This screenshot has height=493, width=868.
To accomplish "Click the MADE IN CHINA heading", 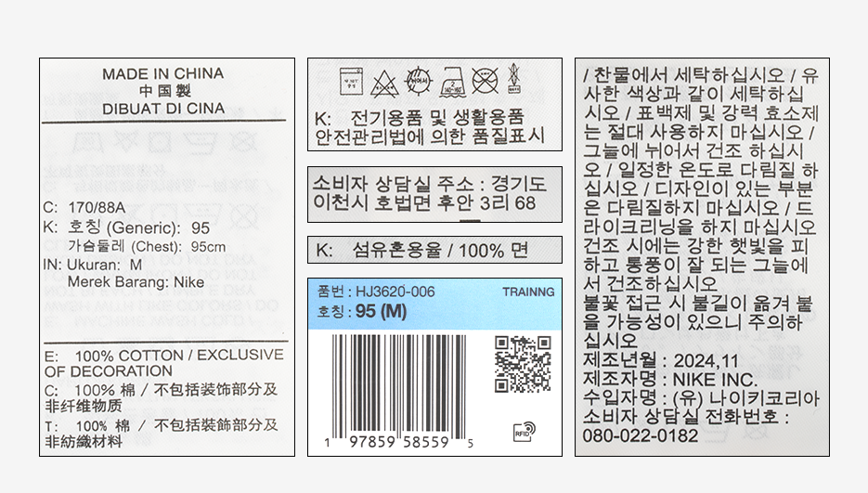I will tap(163, 73).
